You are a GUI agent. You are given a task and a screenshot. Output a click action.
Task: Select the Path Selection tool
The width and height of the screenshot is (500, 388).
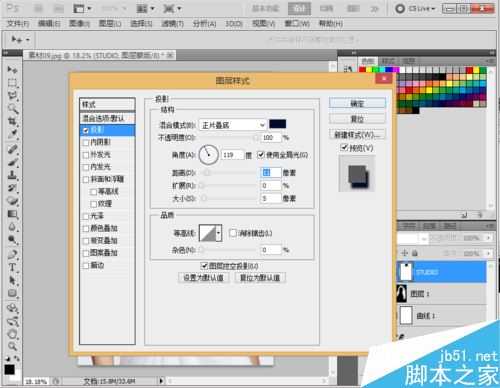[12, 280]
